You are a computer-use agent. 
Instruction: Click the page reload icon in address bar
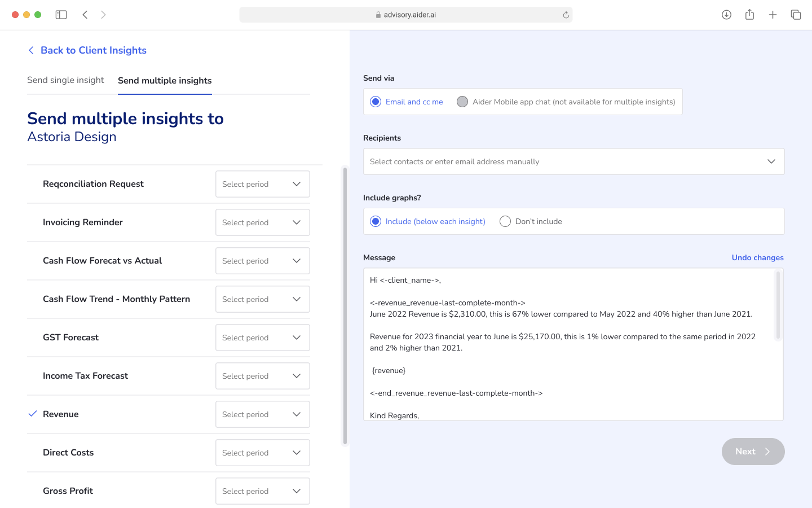[566, 15]
